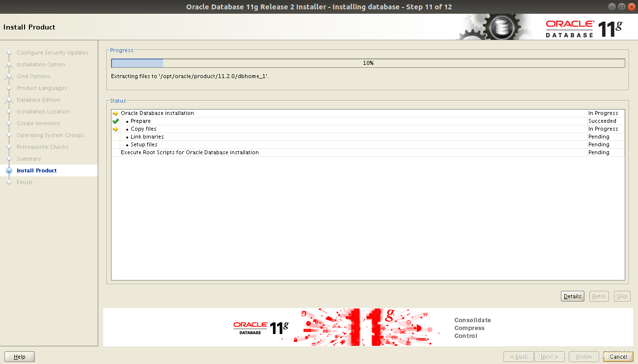638x364 pixels.
Task: Cancel the installation
Action: pyautogui.click(x=618, y=357)
